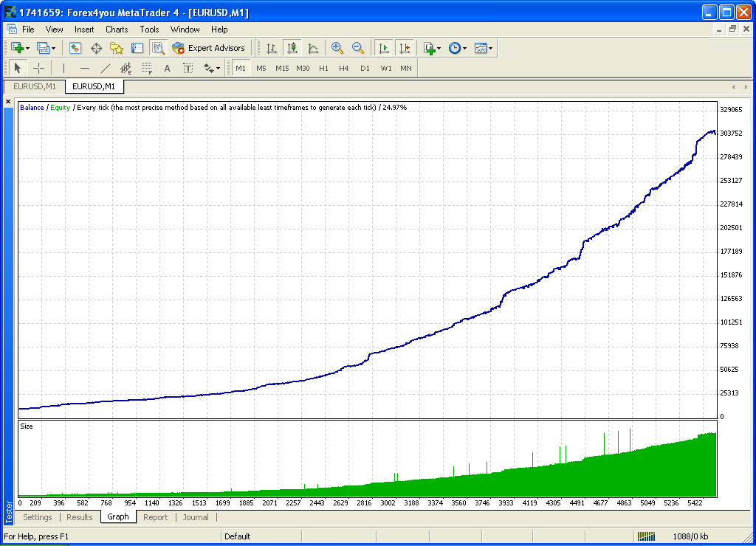Screen dimensions: 756x546
Task: Open a new chart window
Action: (16, 47)
